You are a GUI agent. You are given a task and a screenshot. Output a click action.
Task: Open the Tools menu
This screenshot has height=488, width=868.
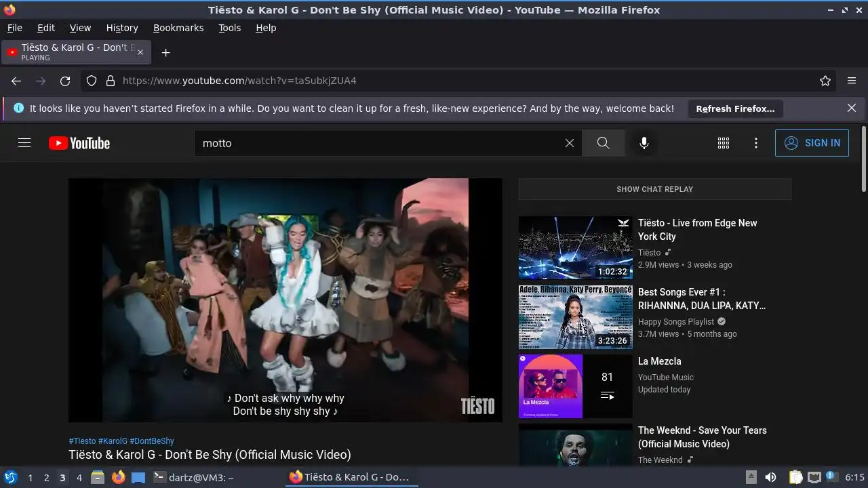click(x=230, y=28)
